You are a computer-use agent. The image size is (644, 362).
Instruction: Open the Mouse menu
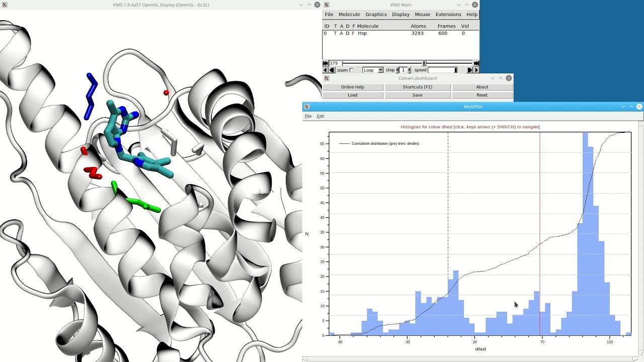click(x=422, y=14)
